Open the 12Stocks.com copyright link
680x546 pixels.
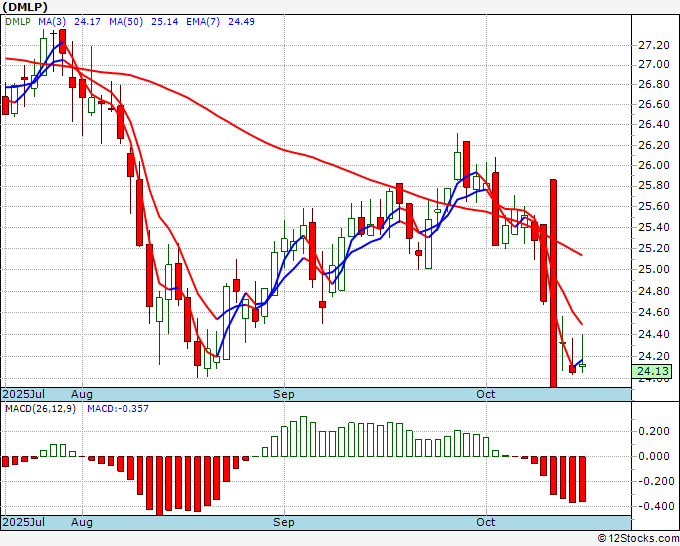638,539
